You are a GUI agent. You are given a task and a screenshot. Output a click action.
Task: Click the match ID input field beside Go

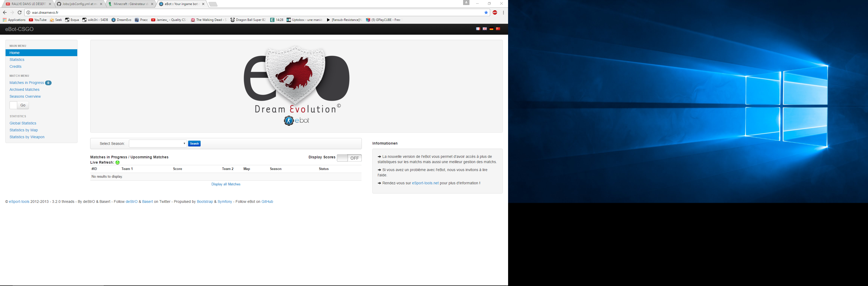13,105
